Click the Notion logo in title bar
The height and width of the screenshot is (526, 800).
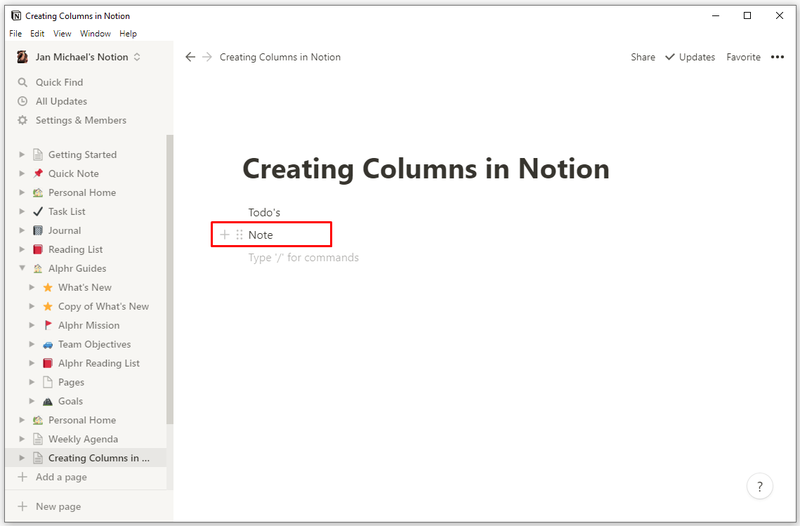16,16
